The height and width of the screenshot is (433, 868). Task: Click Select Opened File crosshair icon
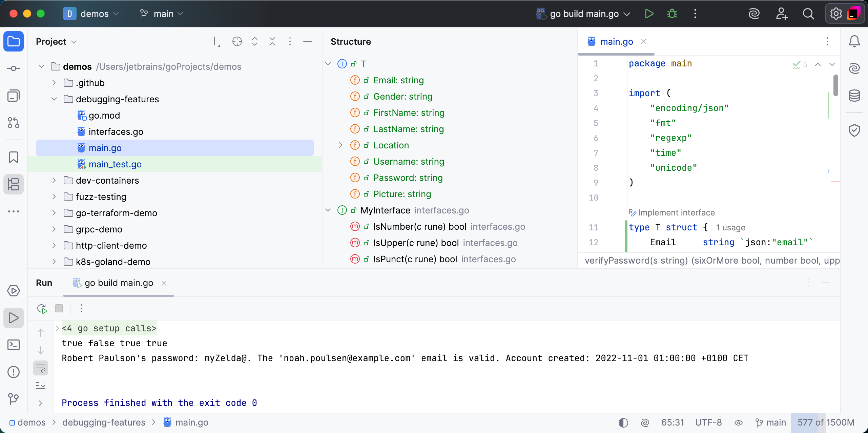coord(237,41)
